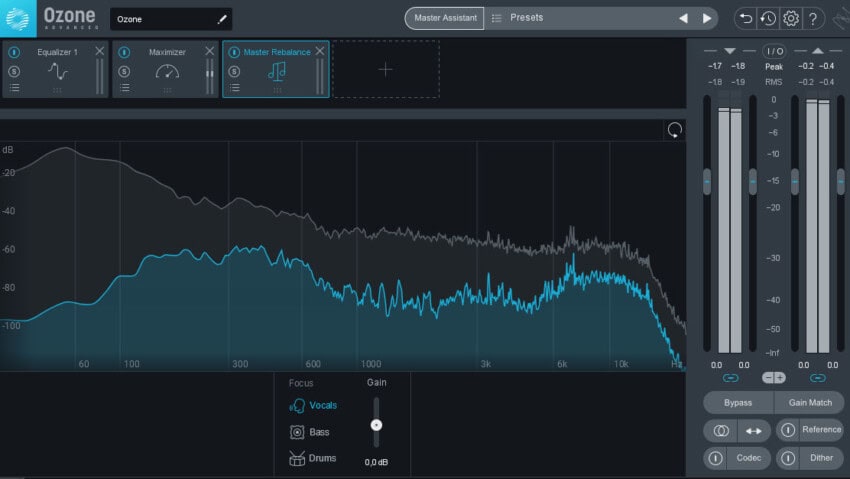850x479 pixels.
Task: Select the Master Rebalance music note icon
Action: (277, 71)
